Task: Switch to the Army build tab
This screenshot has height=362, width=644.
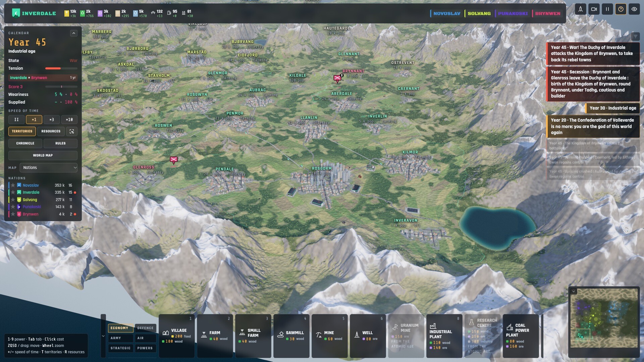Action: click(x=120, y=338)
